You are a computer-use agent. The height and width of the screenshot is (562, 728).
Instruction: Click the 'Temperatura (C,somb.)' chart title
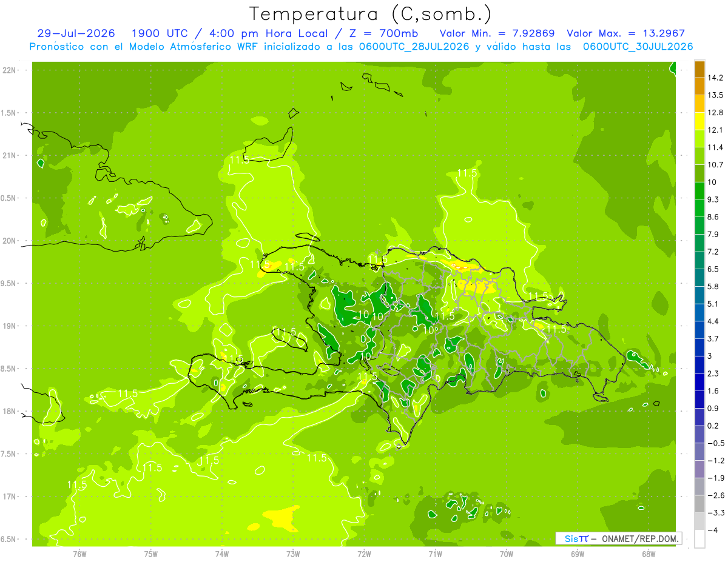(370, 13)
